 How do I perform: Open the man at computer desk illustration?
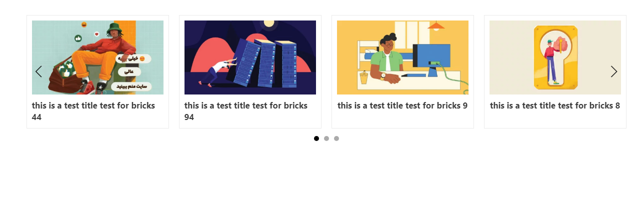[402, 57]
